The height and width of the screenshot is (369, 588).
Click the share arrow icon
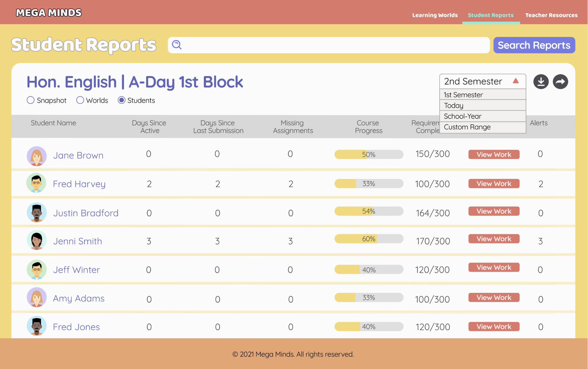[x=560, y=82]
